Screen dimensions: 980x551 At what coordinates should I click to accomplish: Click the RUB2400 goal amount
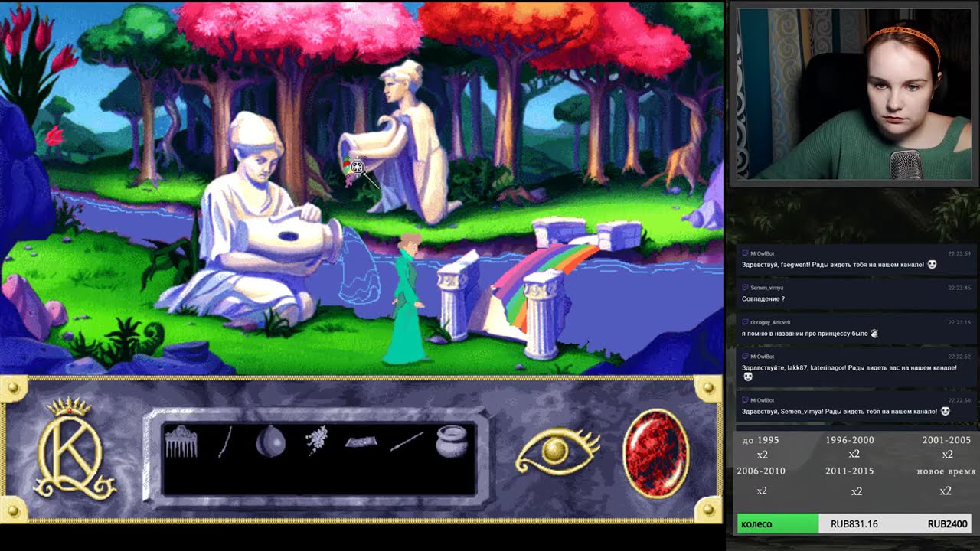pos(948,524)
